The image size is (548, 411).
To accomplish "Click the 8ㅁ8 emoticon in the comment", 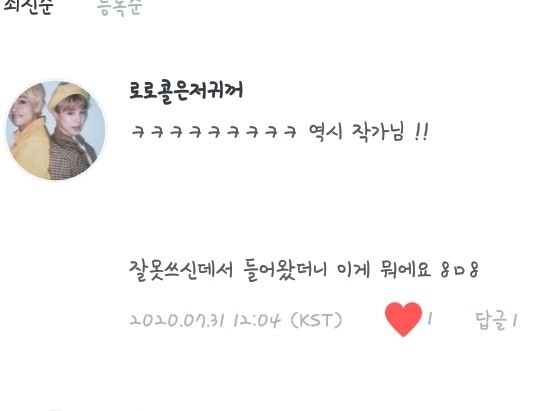I will [460, 270].
